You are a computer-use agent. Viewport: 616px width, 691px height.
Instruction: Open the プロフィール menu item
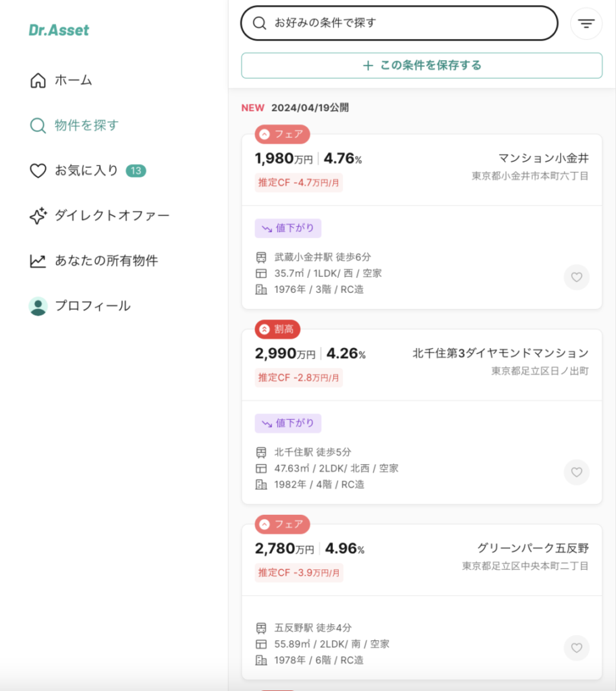[92, 306]
